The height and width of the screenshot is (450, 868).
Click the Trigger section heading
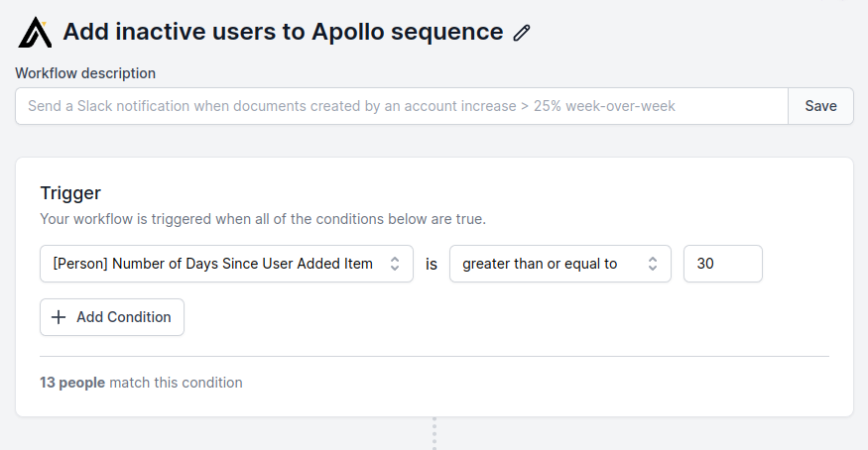point(70,193)
